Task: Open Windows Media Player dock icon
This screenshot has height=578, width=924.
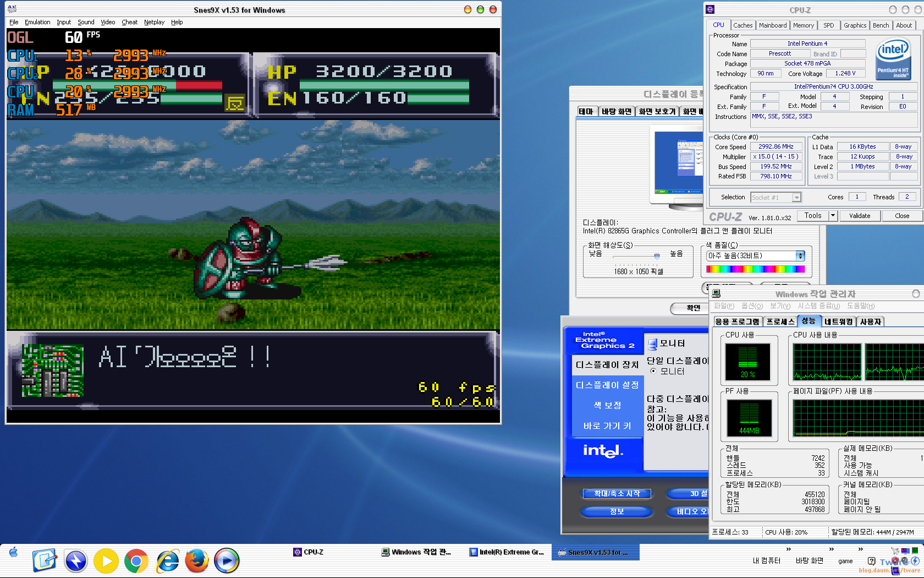Action: [226, 561]
